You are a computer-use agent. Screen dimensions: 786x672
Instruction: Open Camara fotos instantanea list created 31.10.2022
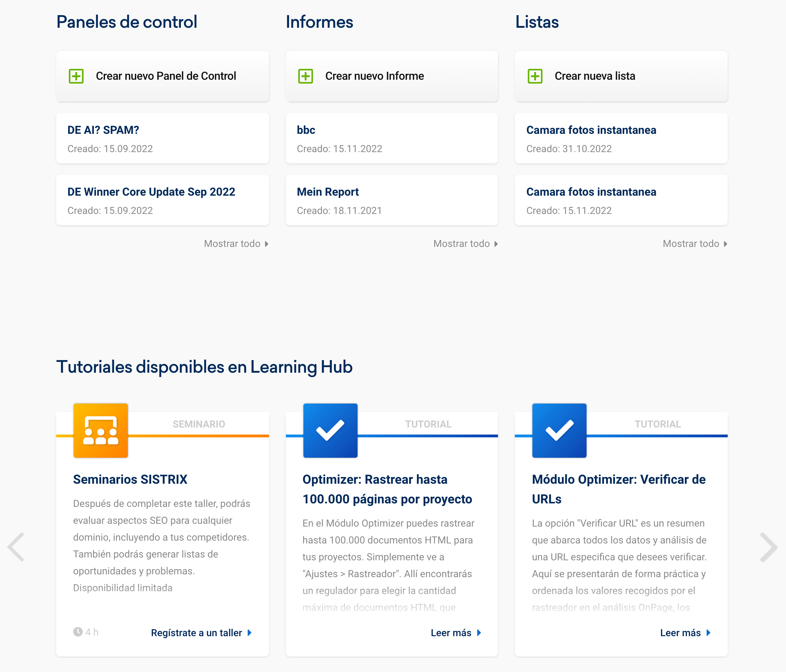pos(591,130)
